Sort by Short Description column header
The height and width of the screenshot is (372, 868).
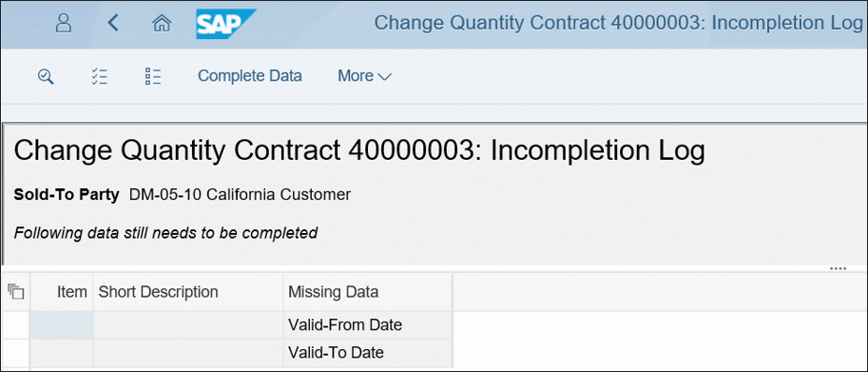pos(188,292)
